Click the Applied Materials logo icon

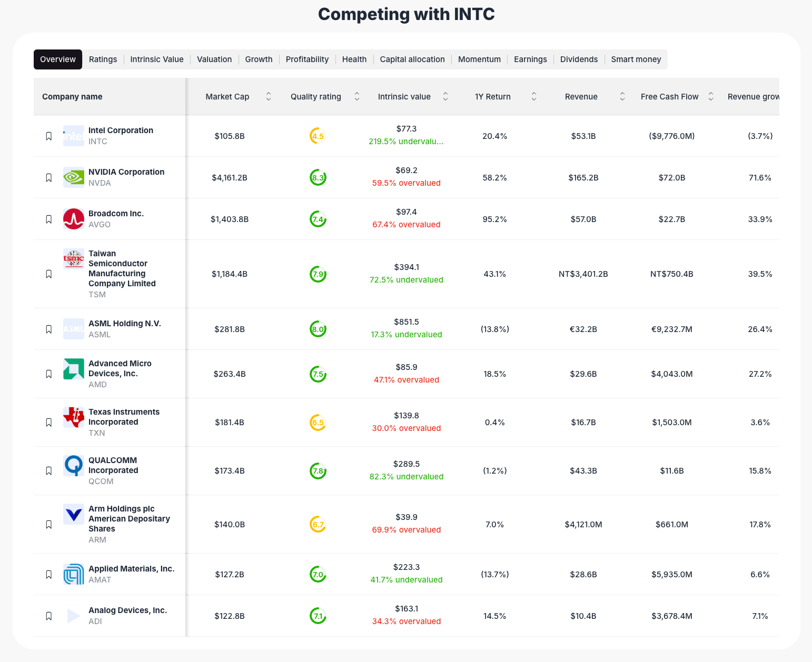pyautogui.click(x=74, y=574)
